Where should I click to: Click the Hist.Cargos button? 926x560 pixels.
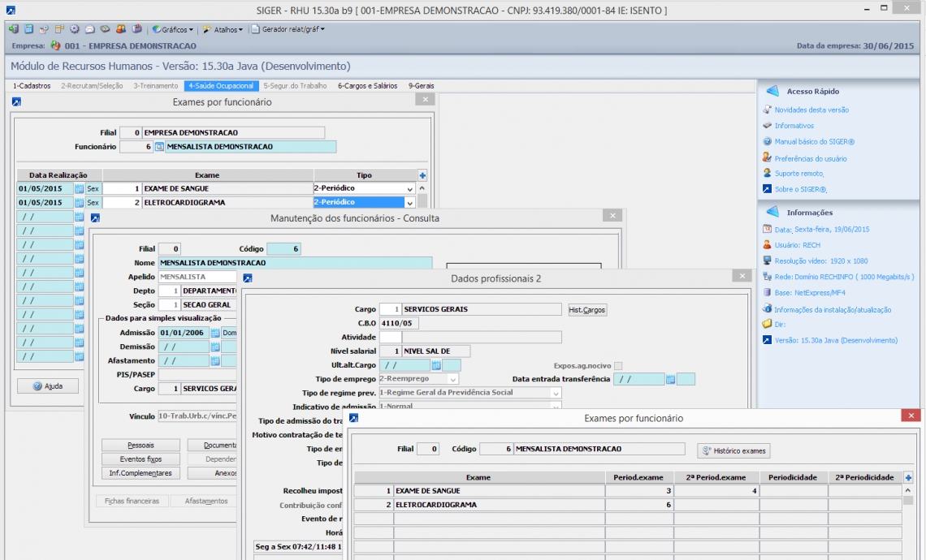point(587,310)
